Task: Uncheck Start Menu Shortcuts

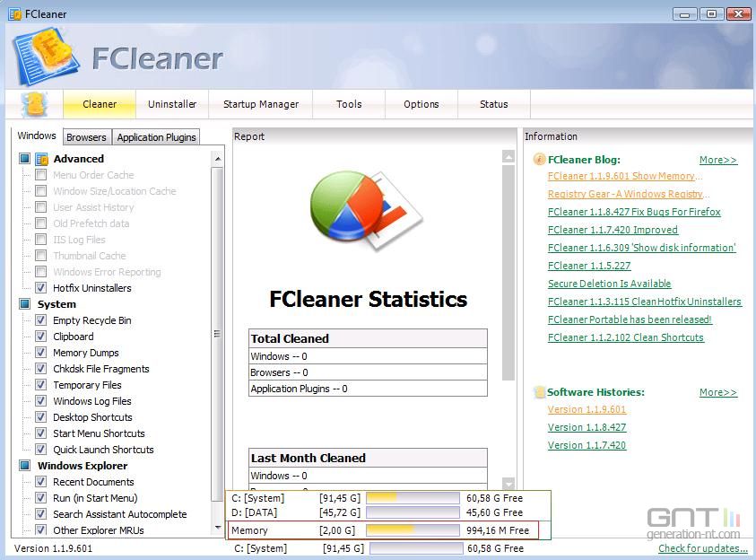Action: [x=41, y=433]
